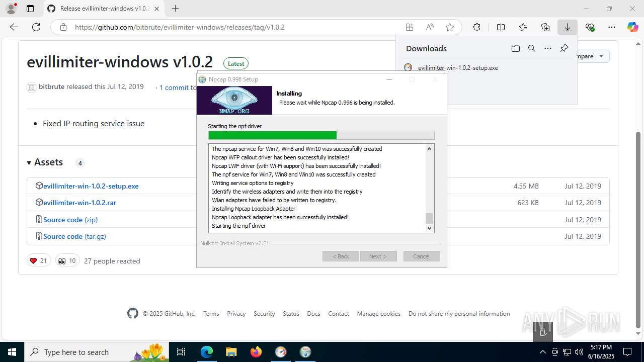This screenshot has width=644, height=362.
Task: Open the downloads folder icon
Action: pyautogui.click(x=515, y=48)
